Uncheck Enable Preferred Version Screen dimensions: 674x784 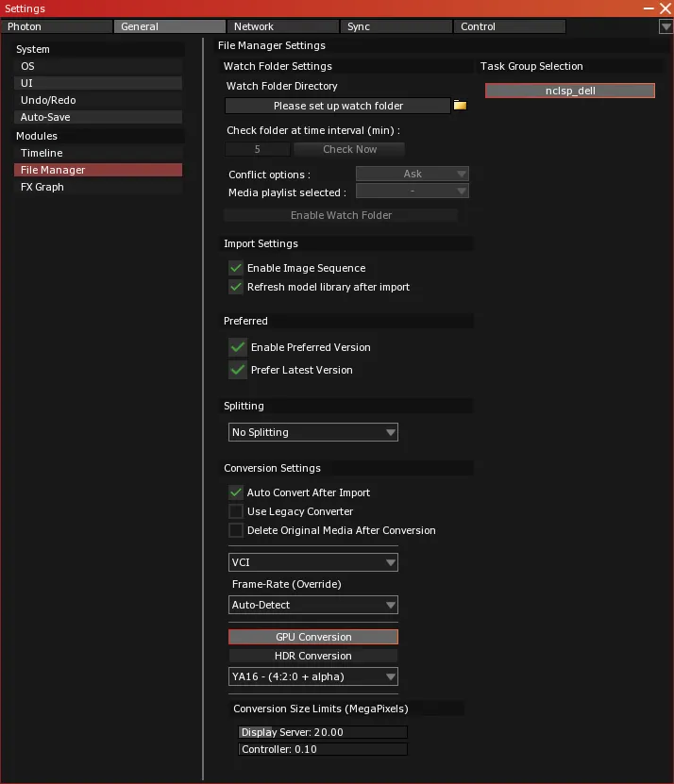click(x=238, y=347)
